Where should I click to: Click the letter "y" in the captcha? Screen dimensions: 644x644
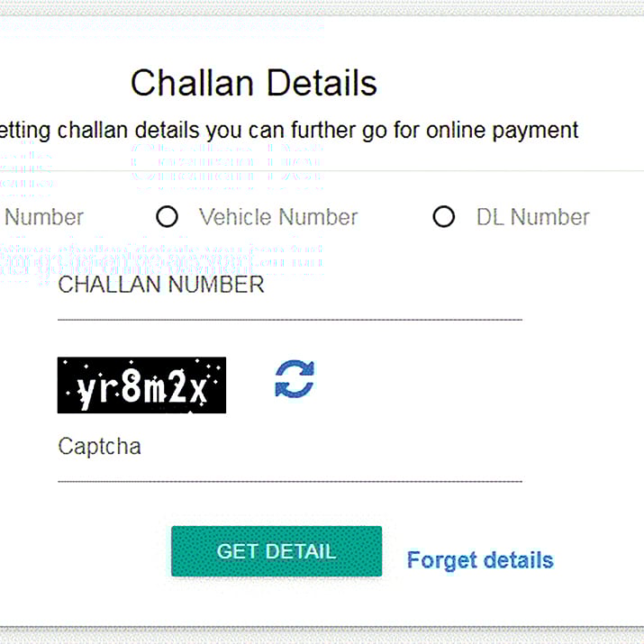(x=86, y=390)
